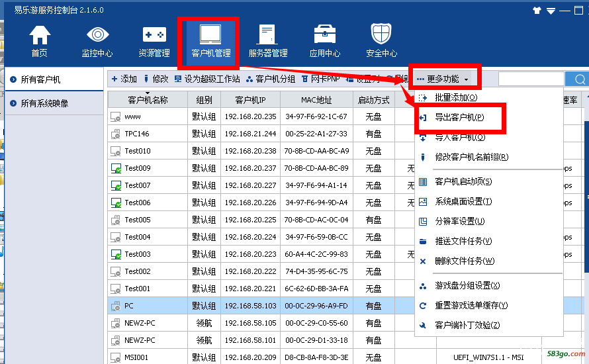The width and height of the screenshot is (589, 364).
Task: Click the skin shirt icon in title bar
Action: [x=537, y=11]
